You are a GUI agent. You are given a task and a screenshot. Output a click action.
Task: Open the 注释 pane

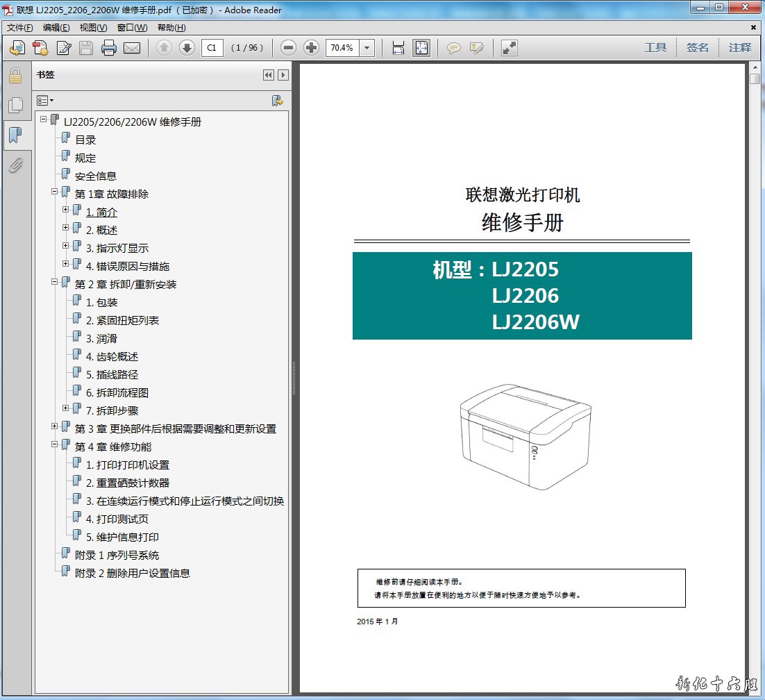(x=740, y=48)
